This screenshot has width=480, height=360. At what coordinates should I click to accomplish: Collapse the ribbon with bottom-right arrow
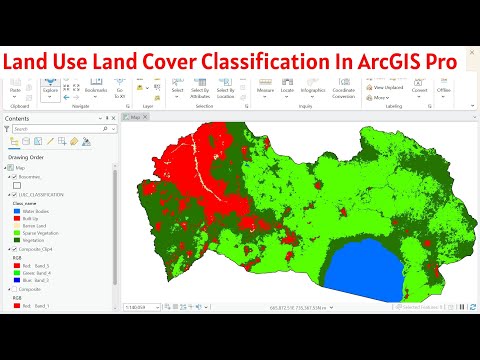[472, 106]
